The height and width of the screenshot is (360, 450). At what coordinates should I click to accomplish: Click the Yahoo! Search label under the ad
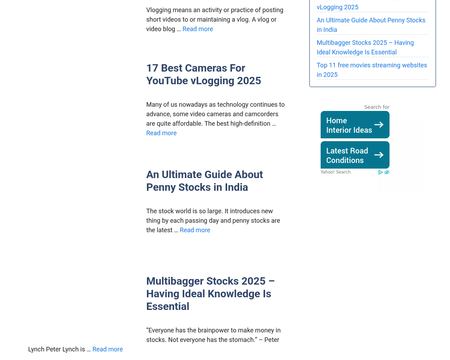click(x=336, y=172)
